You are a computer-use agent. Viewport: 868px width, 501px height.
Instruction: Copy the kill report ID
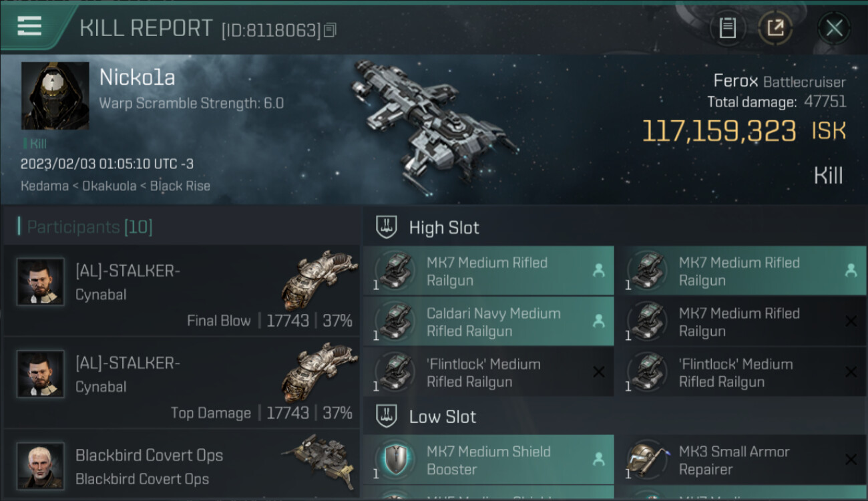[x=330, y=30]
